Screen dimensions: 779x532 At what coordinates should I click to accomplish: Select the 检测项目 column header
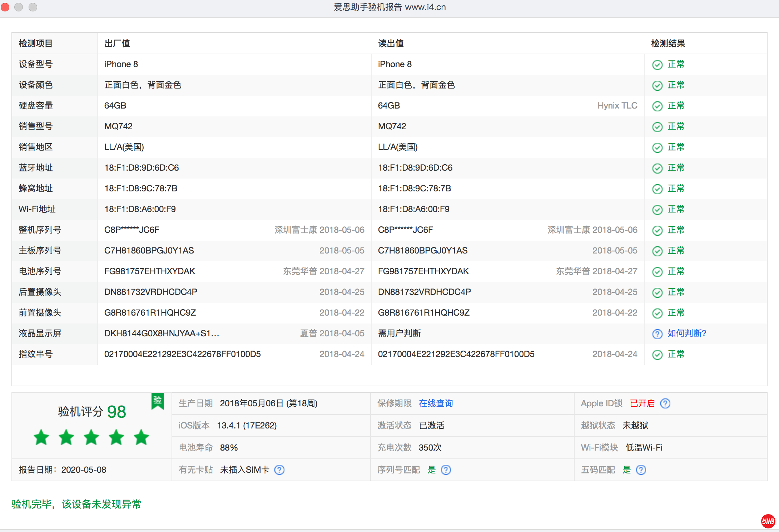tap(35, 43)
